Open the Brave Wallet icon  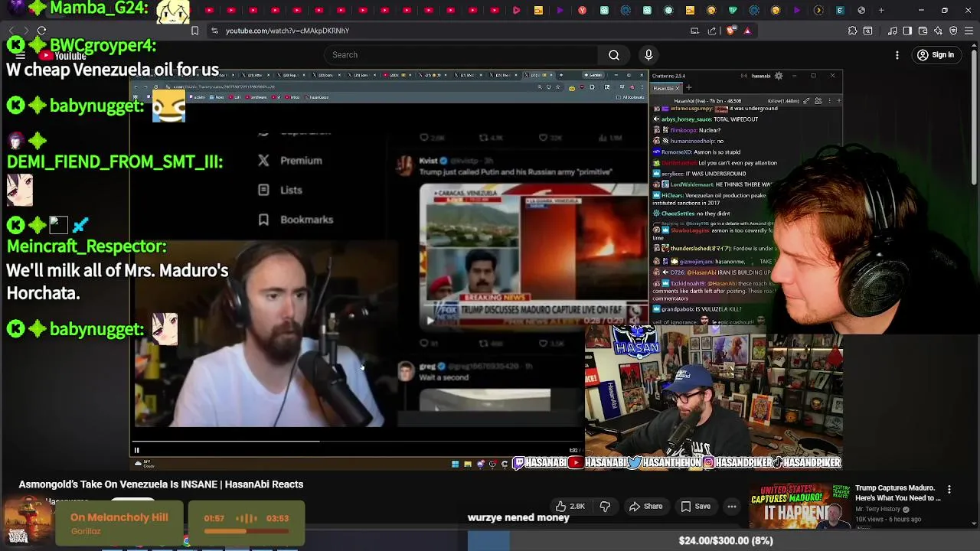tap(923, 31)
